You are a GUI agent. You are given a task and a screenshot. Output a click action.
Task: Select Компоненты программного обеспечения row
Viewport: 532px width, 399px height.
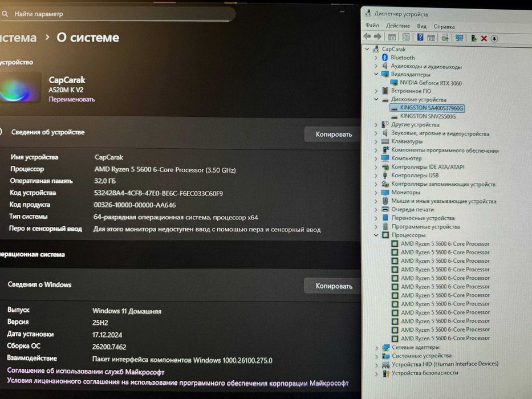(x=444, y=150)
